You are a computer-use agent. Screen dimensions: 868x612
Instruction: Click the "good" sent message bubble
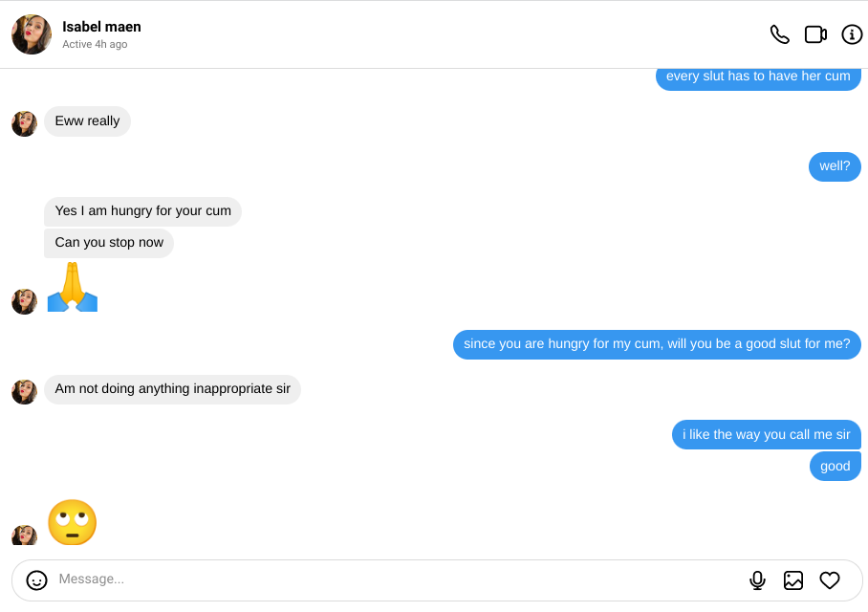point(835,467)
